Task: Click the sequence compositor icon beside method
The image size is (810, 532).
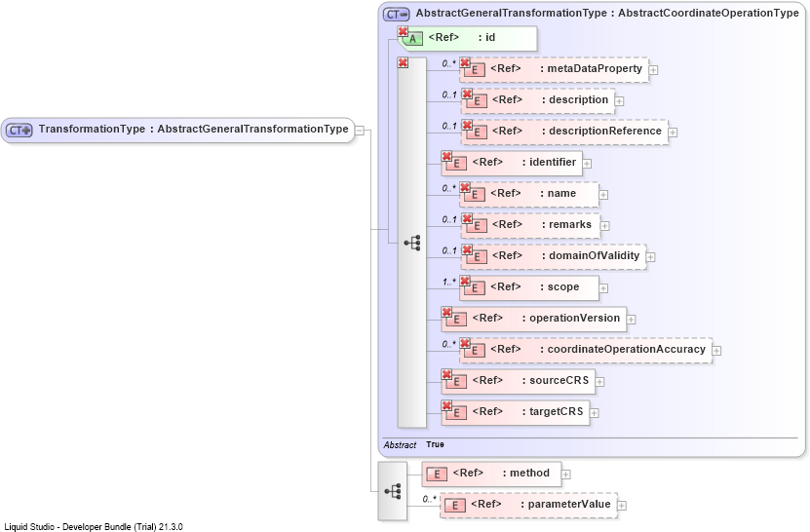Action: 393,491
